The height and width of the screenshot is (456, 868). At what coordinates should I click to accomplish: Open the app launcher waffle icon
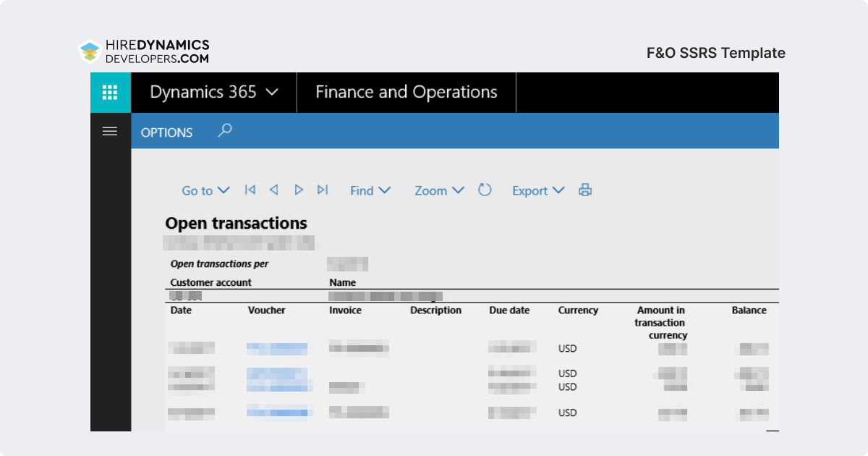[110, 92]
